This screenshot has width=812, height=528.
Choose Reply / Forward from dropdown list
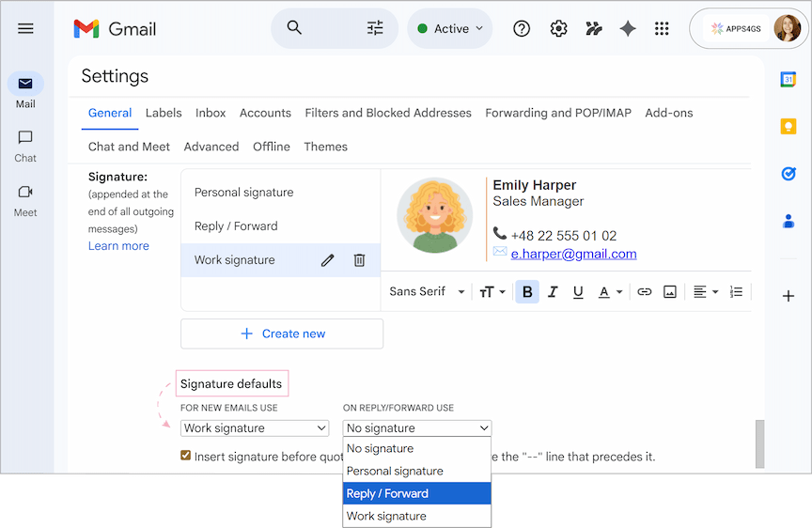point(416,493)
